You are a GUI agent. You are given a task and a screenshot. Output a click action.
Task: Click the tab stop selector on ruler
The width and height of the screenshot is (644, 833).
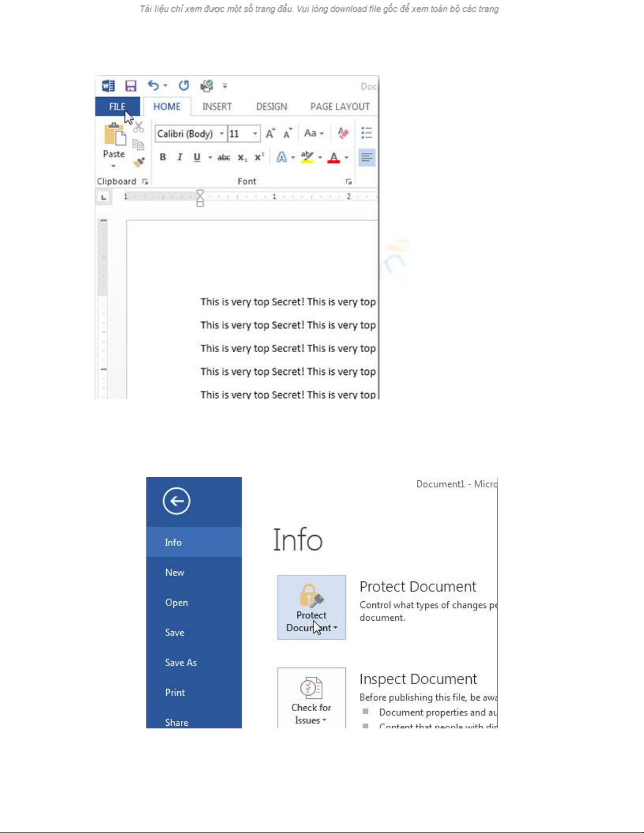tap(104, 197)
